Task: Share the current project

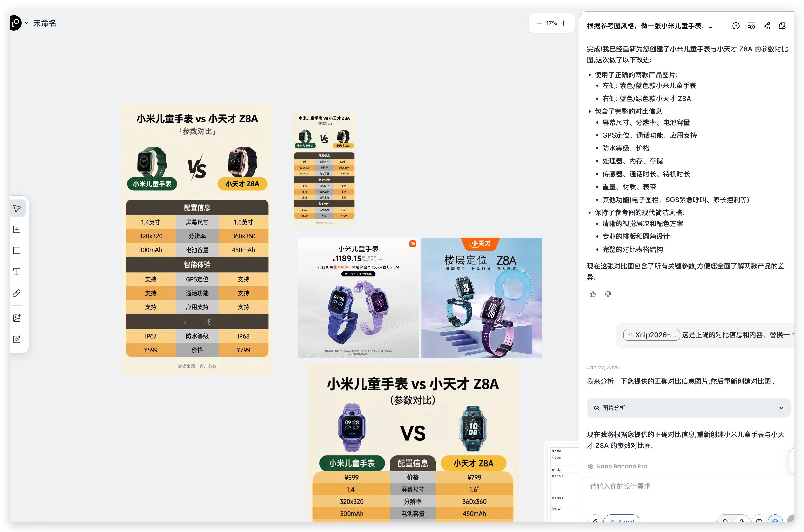Action: pos(767,26)
